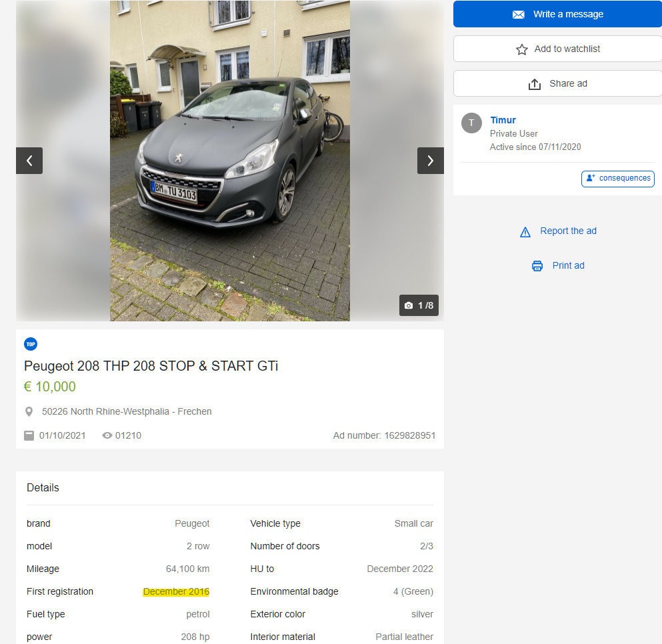Click the envelope icon in Write a message

point(519,15)
